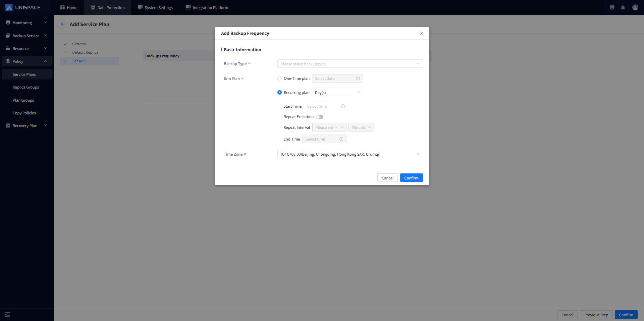
Task: Click the Previous Step button
Action: 596,315
